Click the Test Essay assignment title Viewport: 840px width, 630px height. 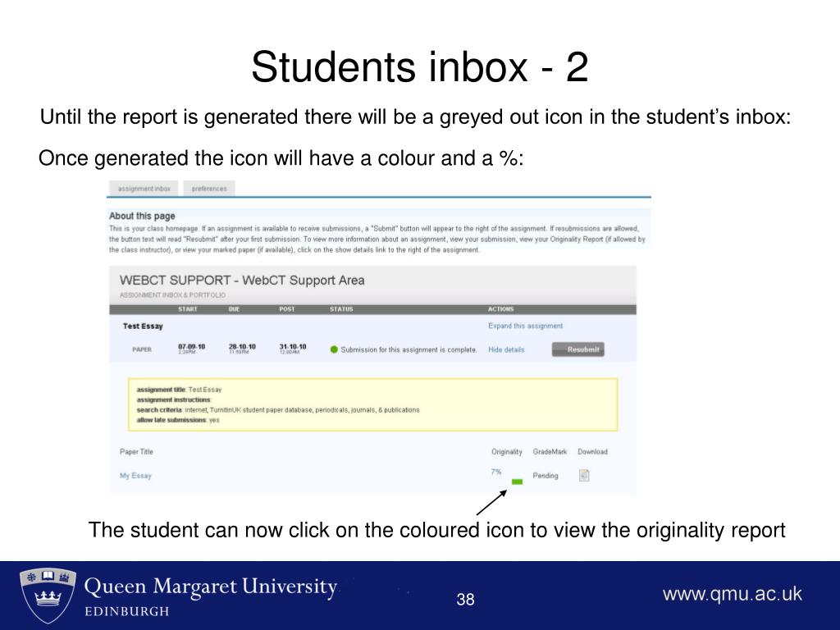[143, 326]
